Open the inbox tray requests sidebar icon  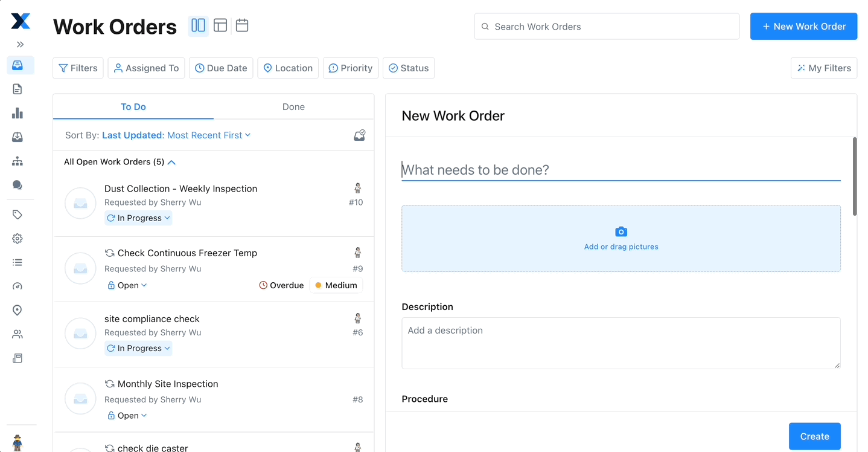[x=18, y=137]
